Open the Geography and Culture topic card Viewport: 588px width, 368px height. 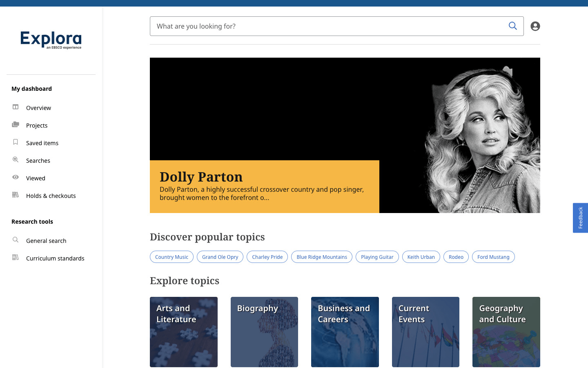pyautogui.click(x=506, y=332)
